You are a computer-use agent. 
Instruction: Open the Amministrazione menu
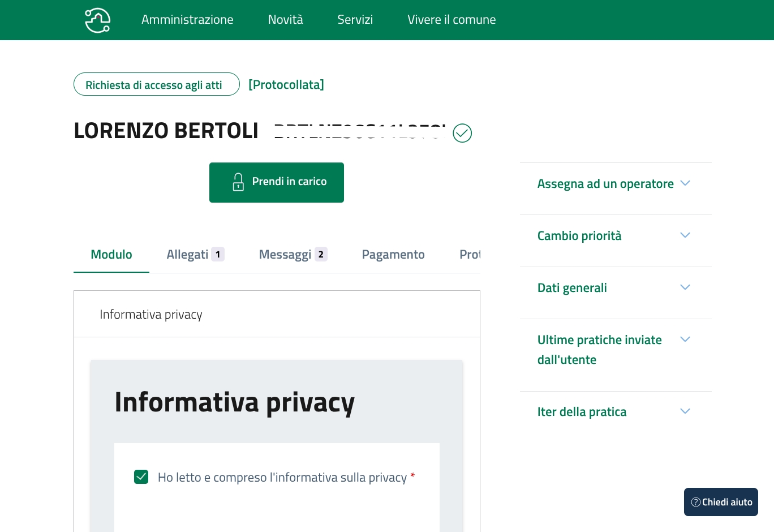187,20
